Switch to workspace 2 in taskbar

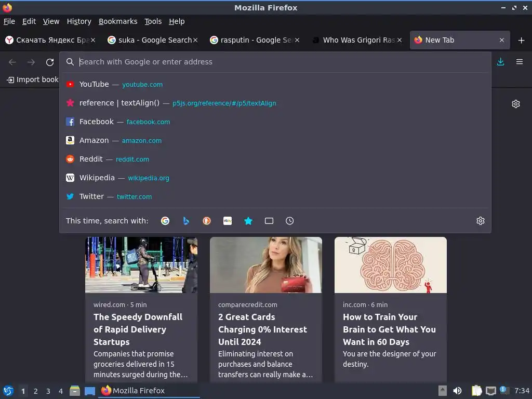coord(36,391)
